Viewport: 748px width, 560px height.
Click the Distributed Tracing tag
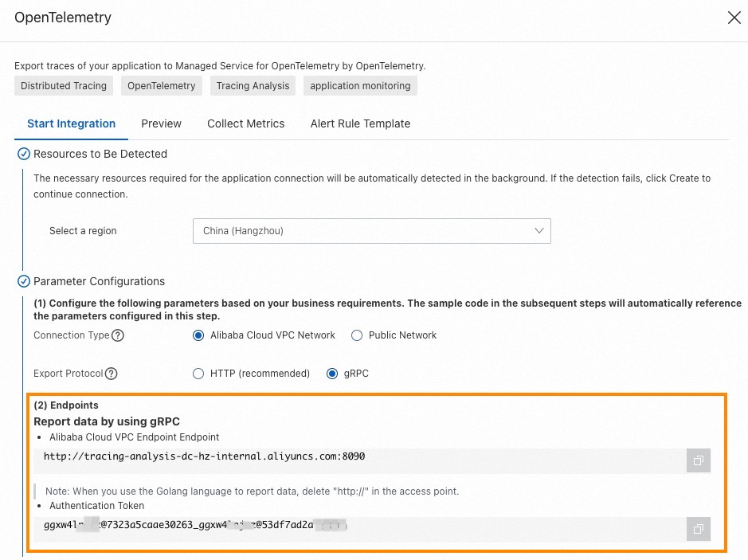(x=64, y=86)
